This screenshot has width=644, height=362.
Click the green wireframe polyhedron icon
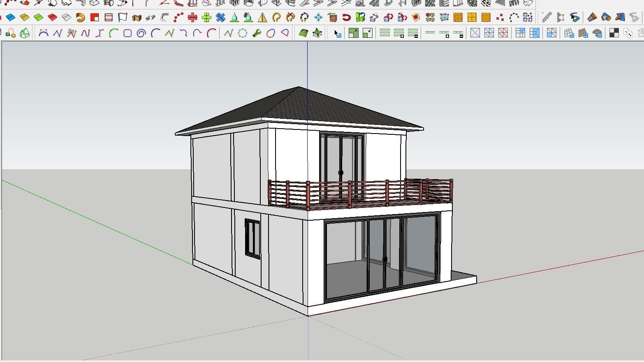pyautogui.click(x=24, y=33)
